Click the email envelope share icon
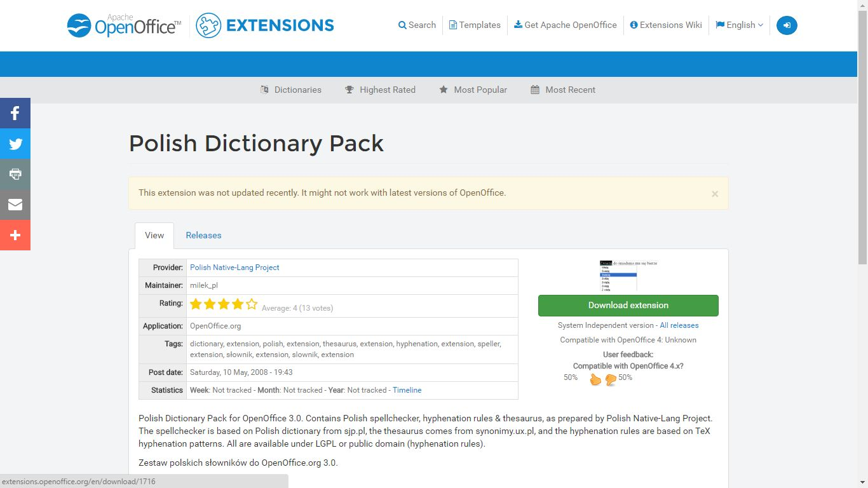 15,205
